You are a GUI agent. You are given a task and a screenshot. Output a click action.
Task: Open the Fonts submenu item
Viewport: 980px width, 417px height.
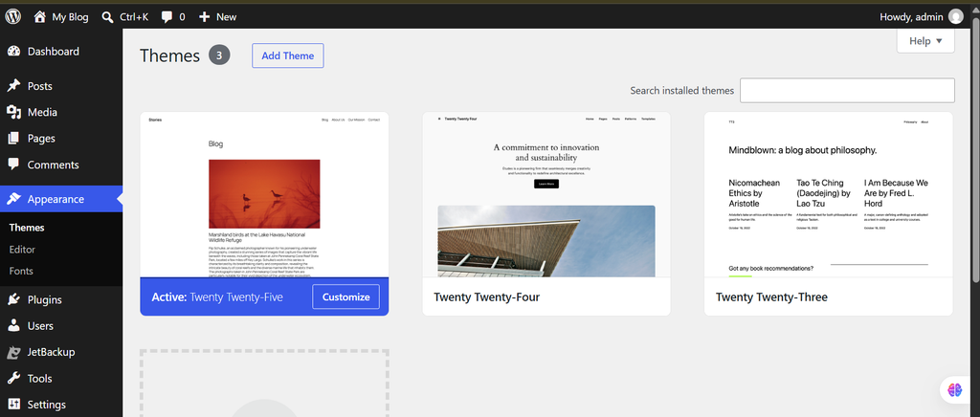click(21, 272)
